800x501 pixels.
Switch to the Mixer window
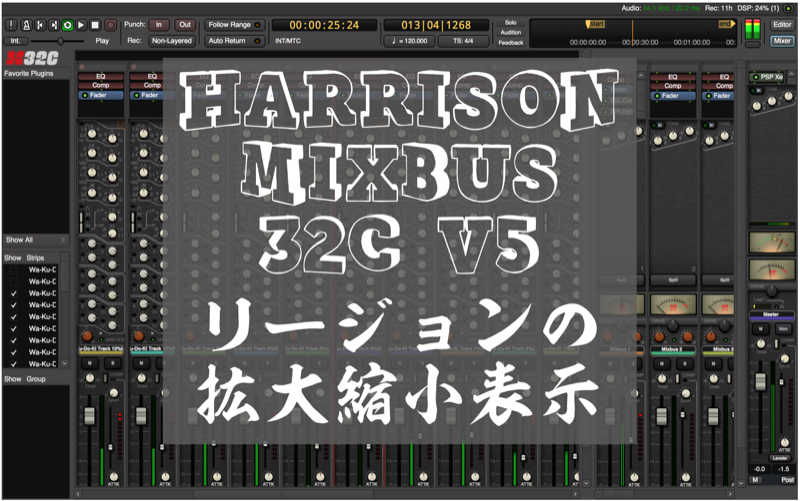click(782, 41)
